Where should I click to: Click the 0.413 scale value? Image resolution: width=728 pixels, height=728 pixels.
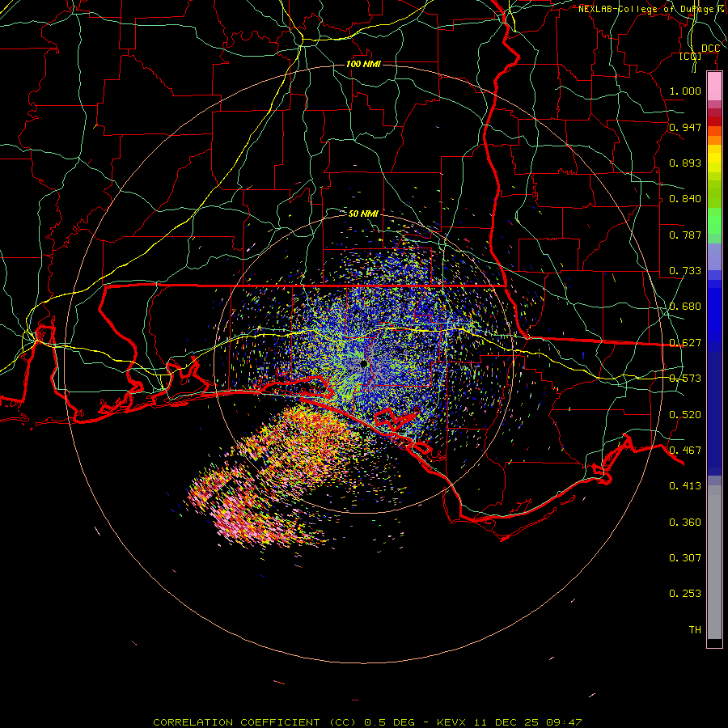tap(685, 486)
